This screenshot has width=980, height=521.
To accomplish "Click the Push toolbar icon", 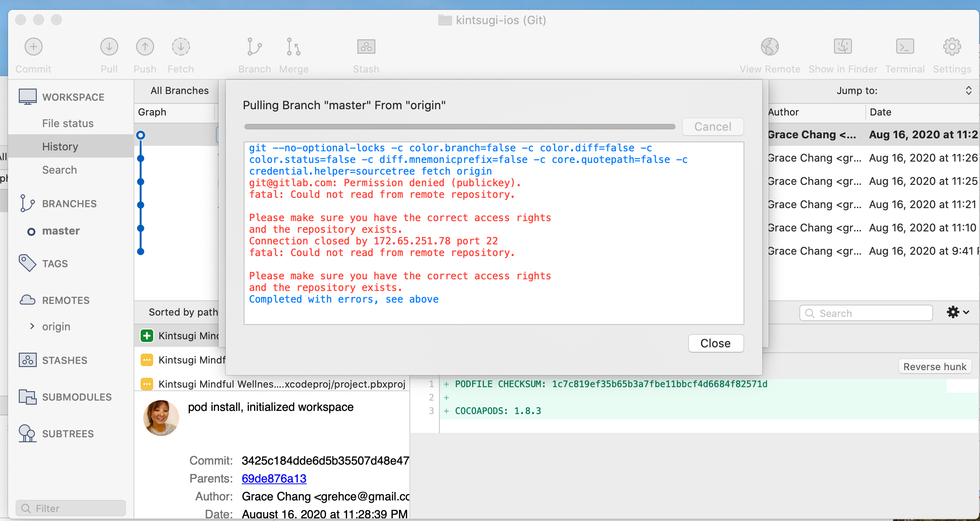I will [x=145, y=47].
